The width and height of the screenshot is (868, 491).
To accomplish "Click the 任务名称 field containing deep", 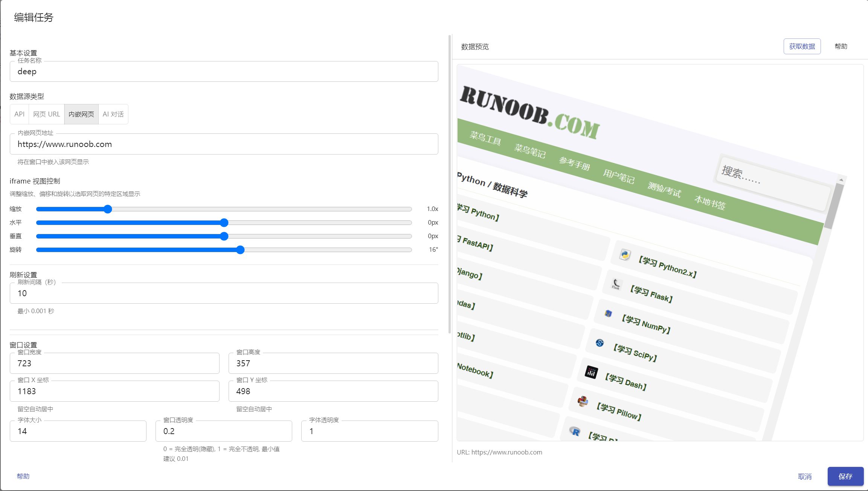I will [224, 72].
